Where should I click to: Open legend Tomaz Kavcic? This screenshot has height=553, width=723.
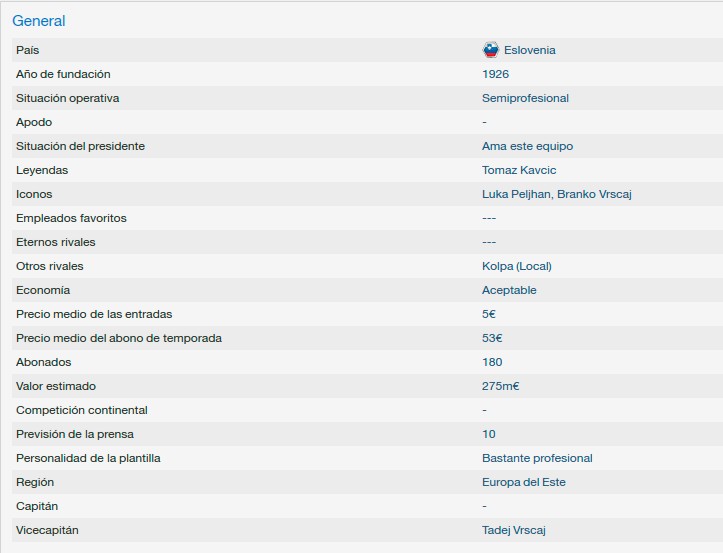click(519, 170)
